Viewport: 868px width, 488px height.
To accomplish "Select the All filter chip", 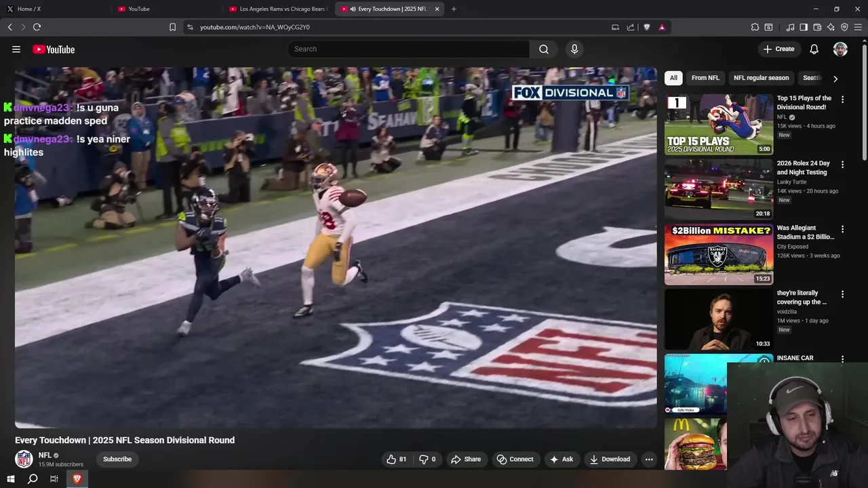I will [x=673, y=78].
